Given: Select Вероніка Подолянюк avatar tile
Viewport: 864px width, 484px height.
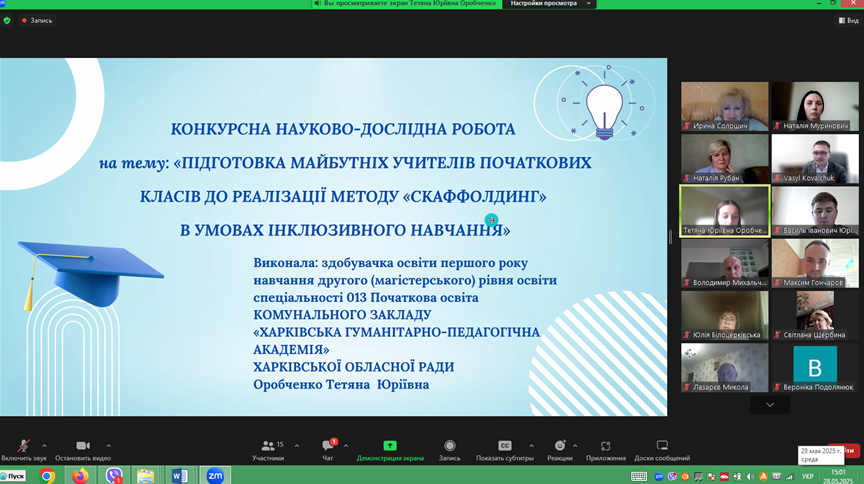Looking at the screenshot, I should (x=815, y=368).
